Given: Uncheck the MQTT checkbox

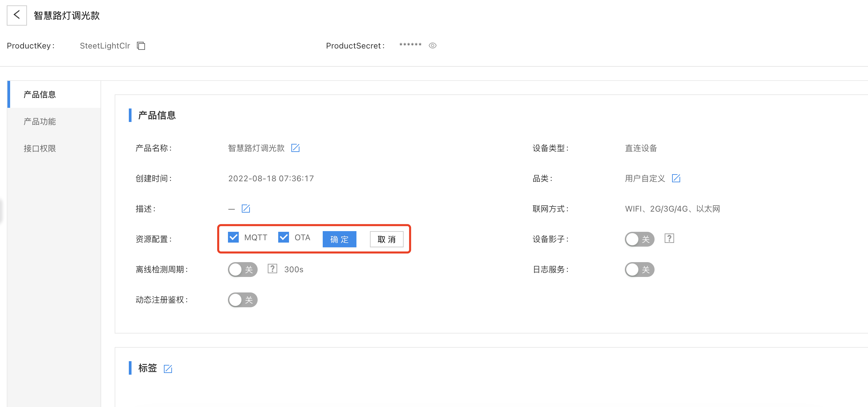Looking at the screenshot, I should point(233,237).
